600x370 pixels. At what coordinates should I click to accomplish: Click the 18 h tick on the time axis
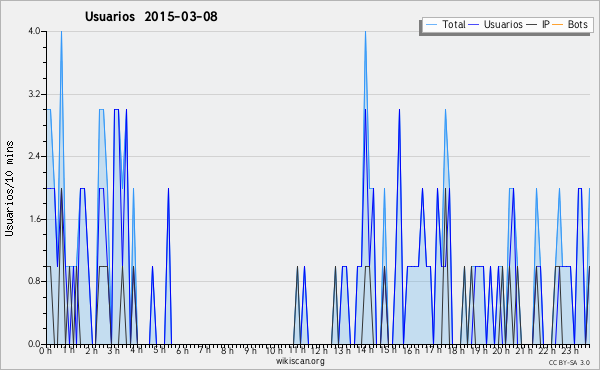[456, 350]
